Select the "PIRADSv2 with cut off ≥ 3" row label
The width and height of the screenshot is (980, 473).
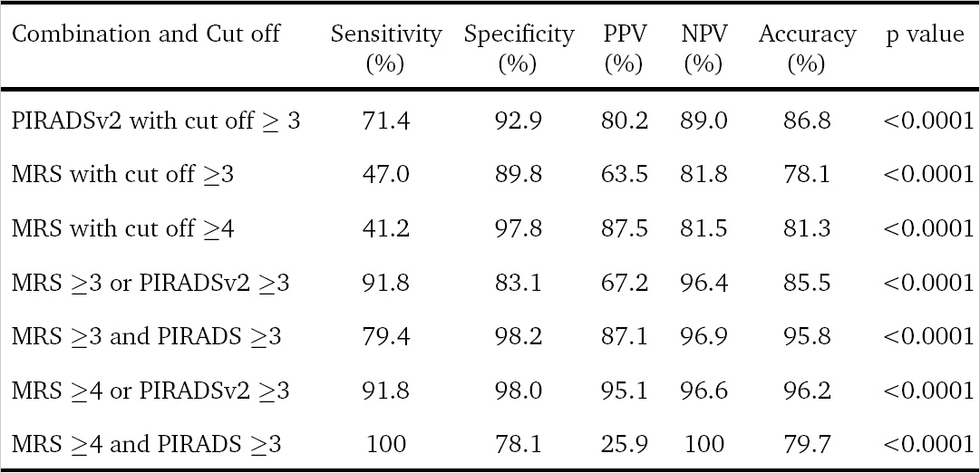[x=156, y=121]
